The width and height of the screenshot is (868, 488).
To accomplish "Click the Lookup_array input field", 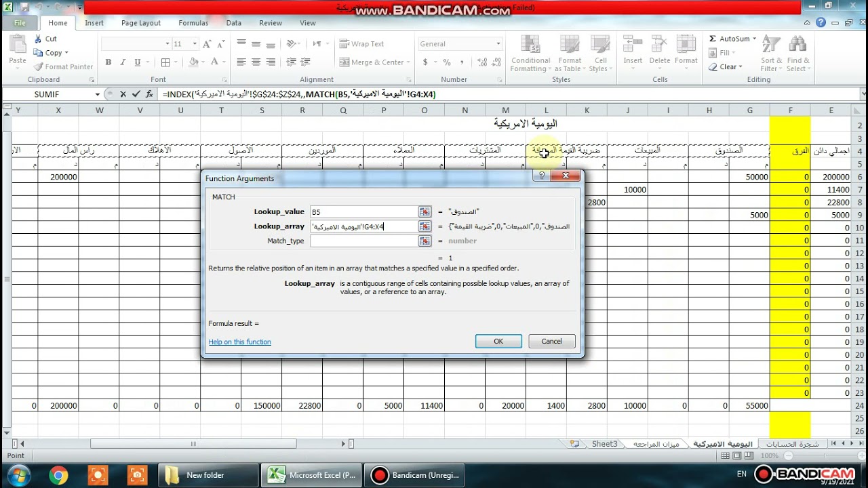I will (363, 226).
